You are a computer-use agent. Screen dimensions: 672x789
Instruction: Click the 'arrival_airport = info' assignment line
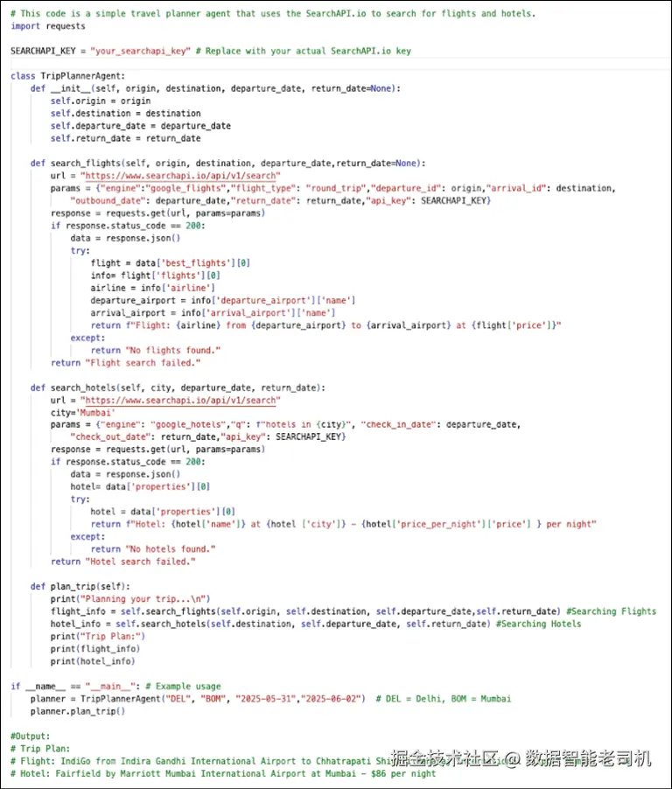coord(213,312)
